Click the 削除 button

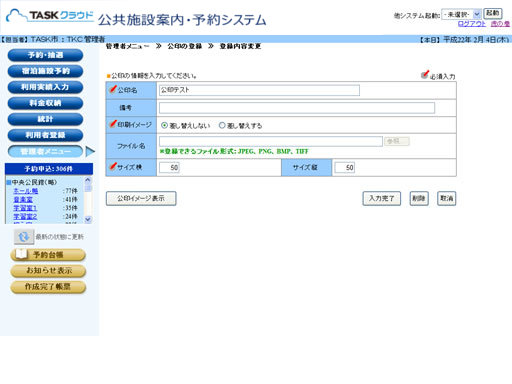pos(419,198)
